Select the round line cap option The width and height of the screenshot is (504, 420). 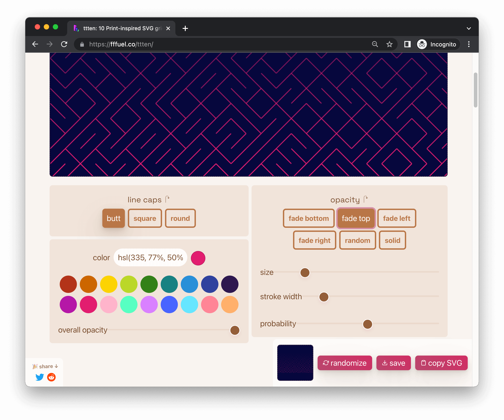180,218
